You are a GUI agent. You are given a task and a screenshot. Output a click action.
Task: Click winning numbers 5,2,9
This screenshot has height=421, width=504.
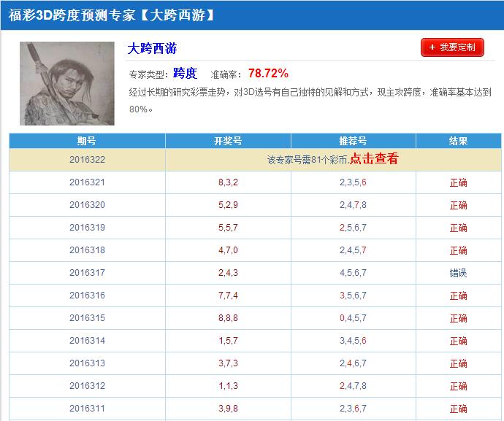pos(228,205)
